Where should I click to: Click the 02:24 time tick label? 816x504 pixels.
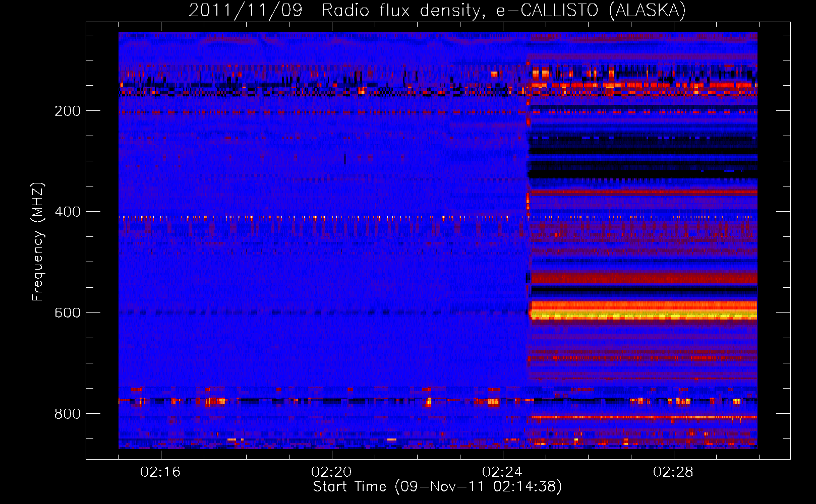502,472
